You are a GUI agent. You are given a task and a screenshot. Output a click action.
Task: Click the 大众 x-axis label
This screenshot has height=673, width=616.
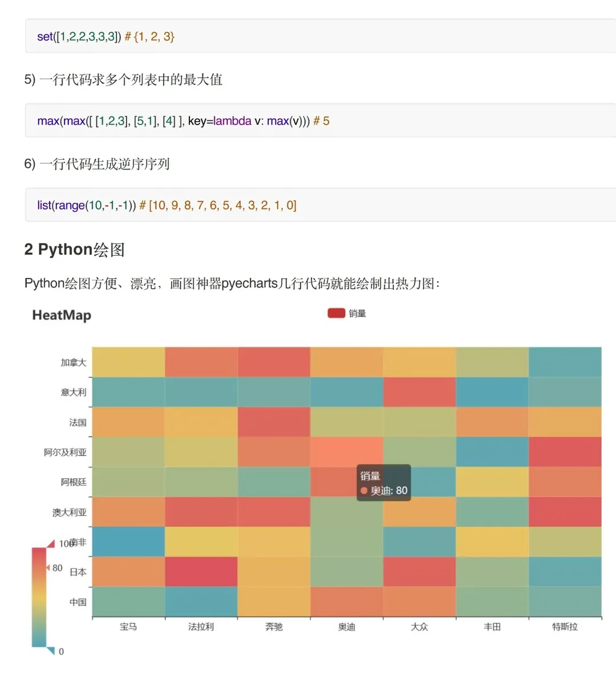419,627
